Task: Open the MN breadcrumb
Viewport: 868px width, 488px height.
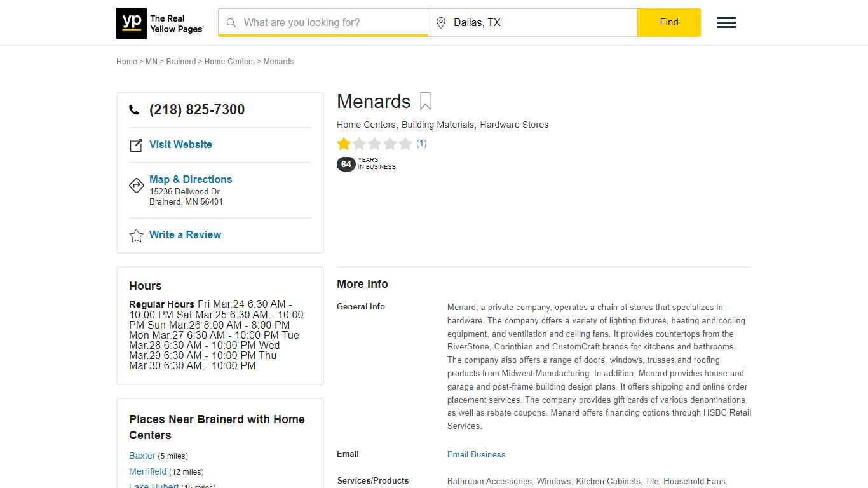Action: point(151,62)
